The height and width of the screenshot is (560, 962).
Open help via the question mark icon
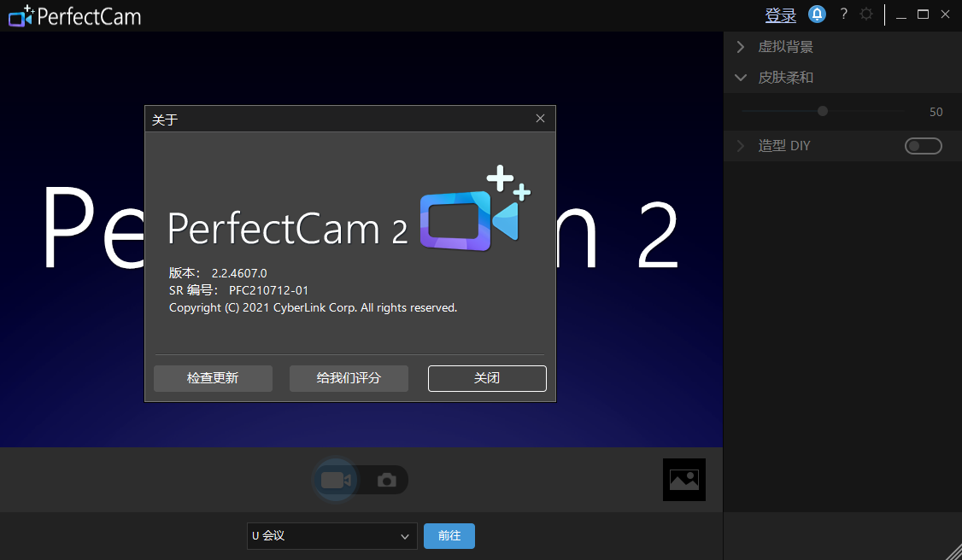coord(843,15)
